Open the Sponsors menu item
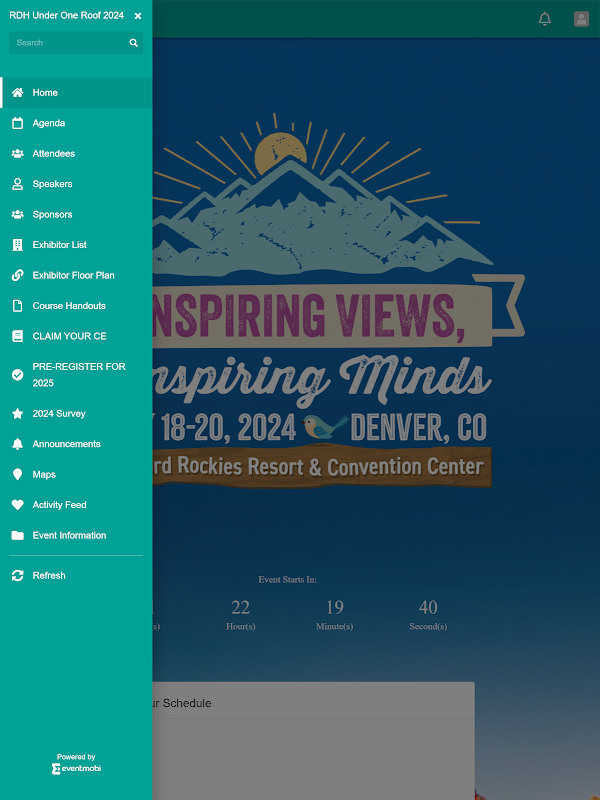The image size is (600, 800). [x=76, y=214]
